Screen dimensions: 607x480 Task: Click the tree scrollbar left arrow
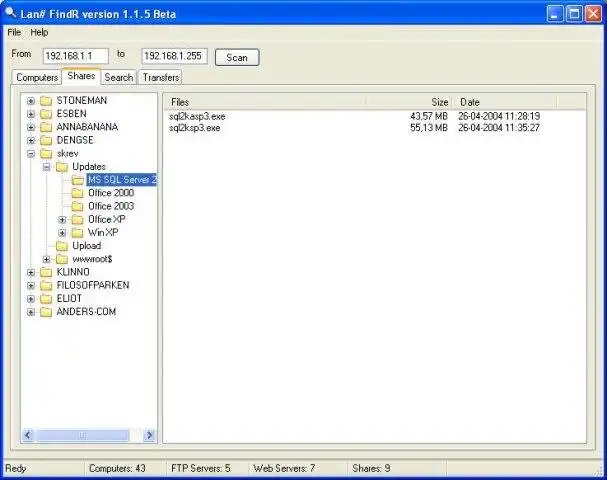point(28,435)
